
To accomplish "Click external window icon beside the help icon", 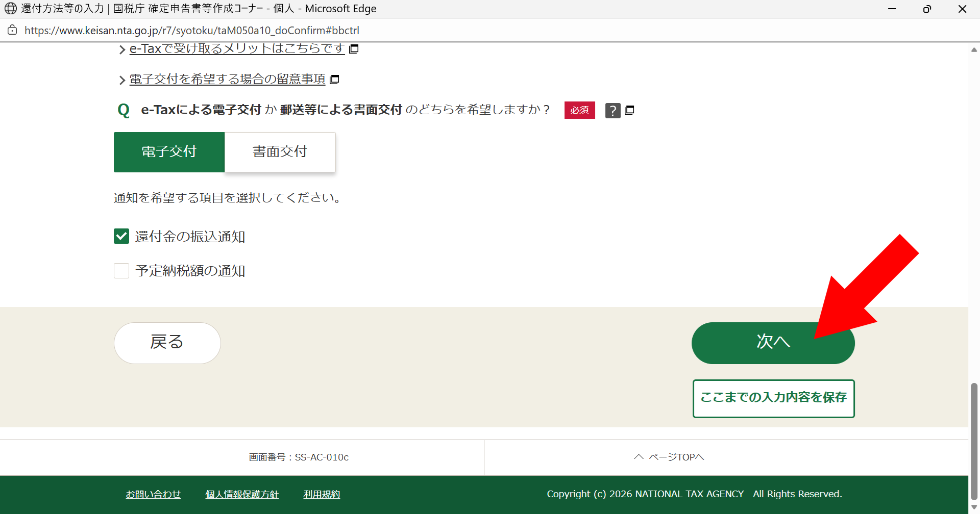I will click(629, 110).
